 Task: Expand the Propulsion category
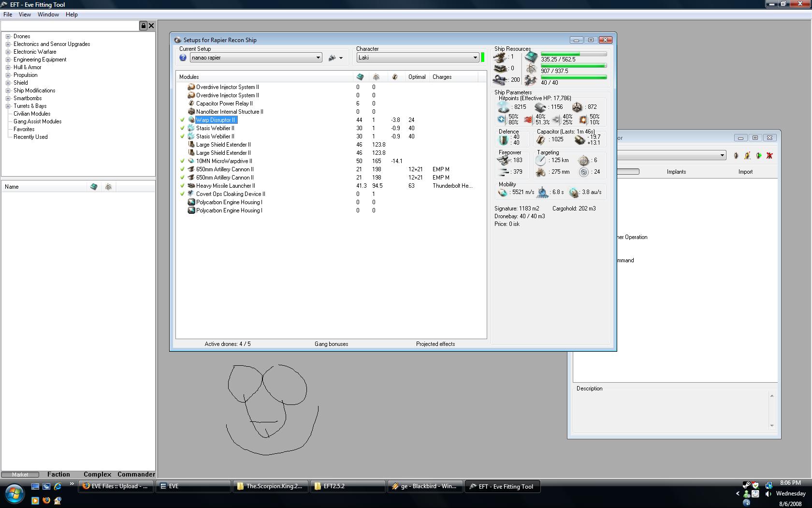[x=8, y=75]
